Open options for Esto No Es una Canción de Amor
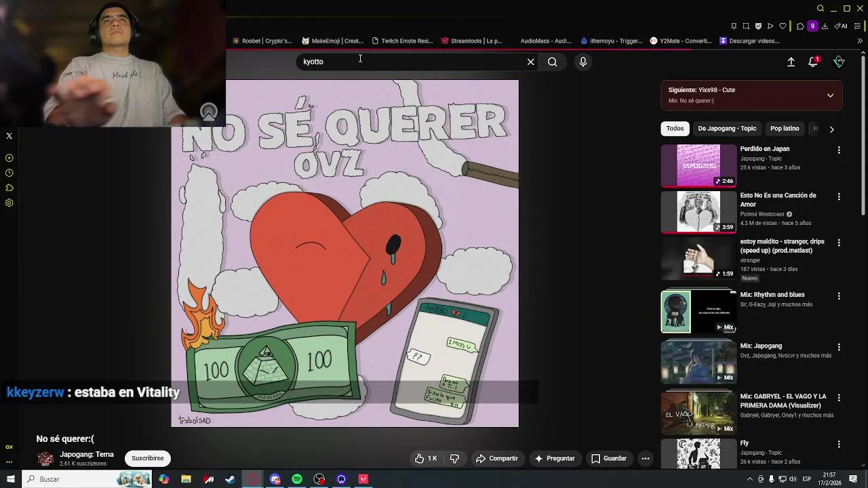The width and height of the screenshot is (868, 488). (x=839, y=197)
